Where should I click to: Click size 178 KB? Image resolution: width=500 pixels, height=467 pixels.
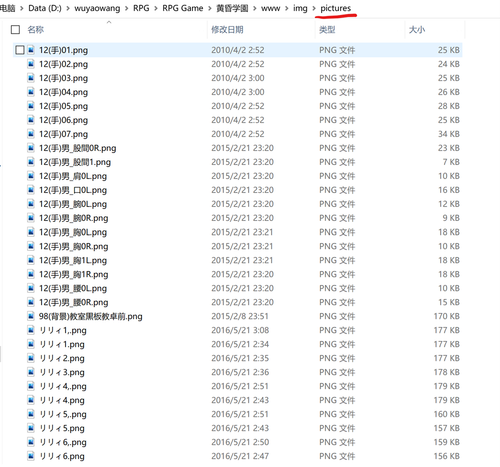pos(447,372)
